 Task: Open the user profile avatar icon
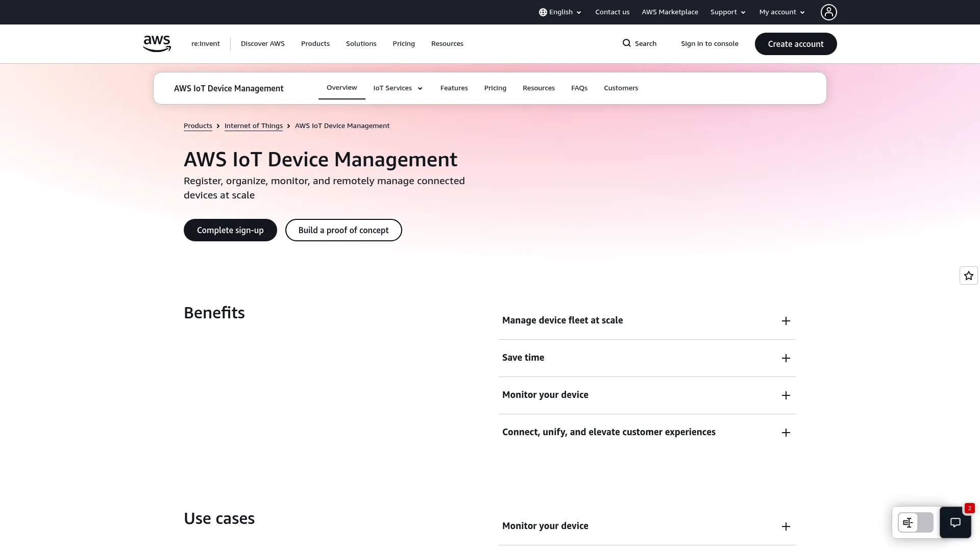click(x=828, y=12)
